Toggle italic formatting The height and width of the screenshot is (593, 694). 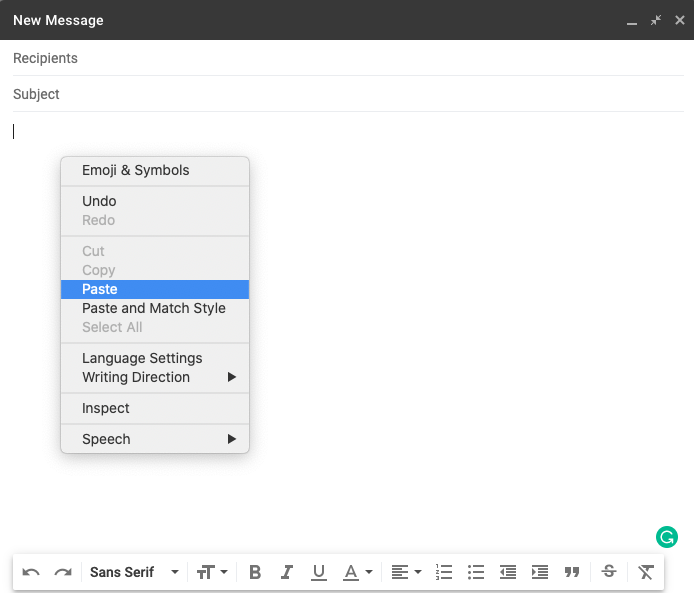287,572
